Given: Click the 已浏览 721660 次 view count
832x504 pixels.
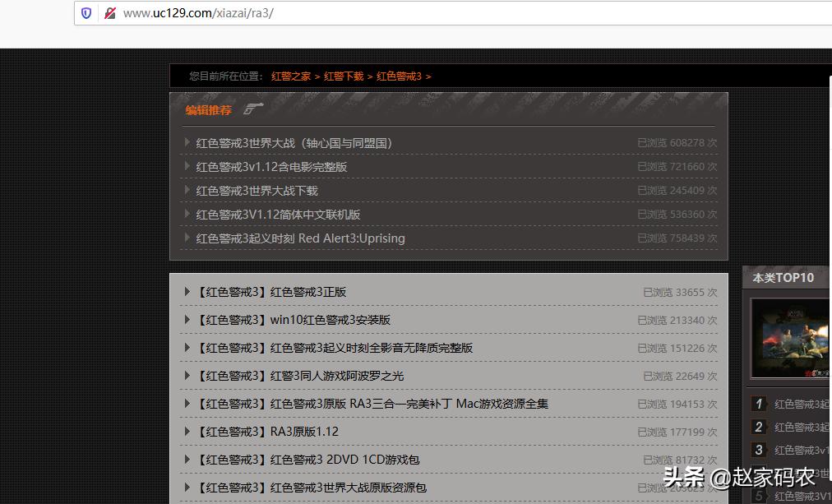Looking at the screenshot, I should point(677,167).
